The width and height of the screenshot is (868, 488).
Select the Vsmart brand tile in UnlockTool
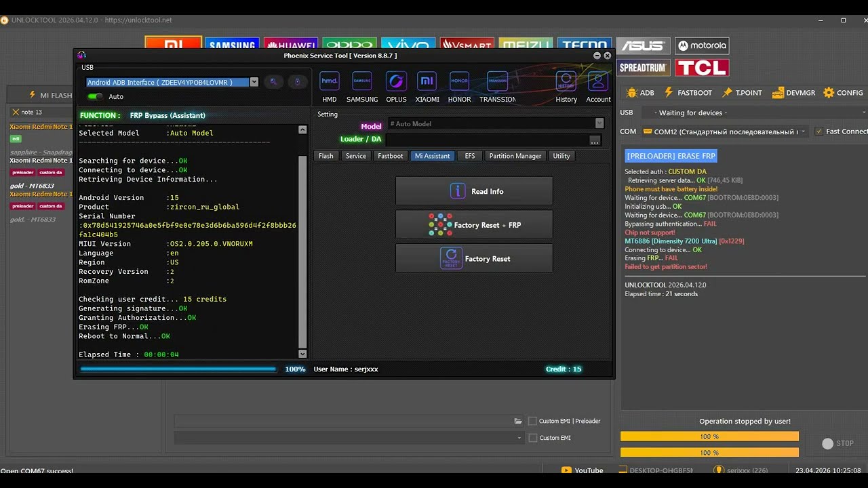point(467,44)
